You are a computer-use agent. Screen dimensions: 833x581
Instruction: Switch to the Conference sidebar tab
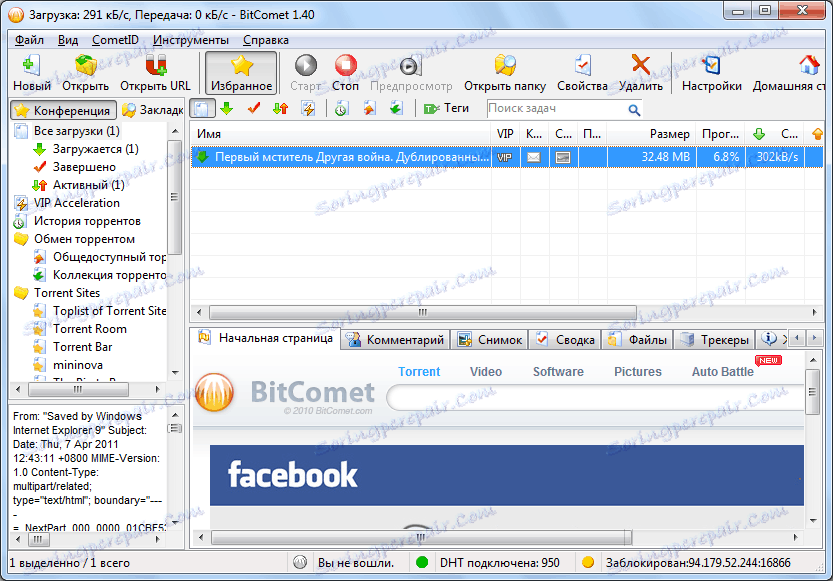pos(63,110)
